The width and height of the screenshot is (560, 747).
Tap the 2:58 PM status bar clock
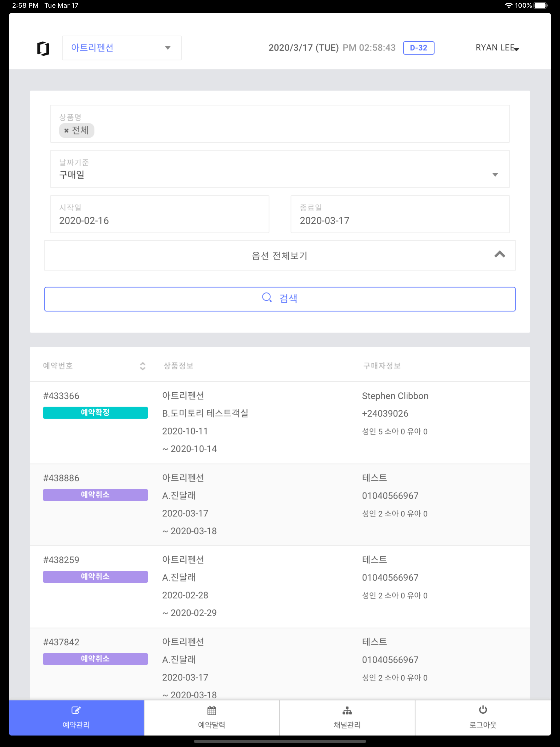point(25,5)
